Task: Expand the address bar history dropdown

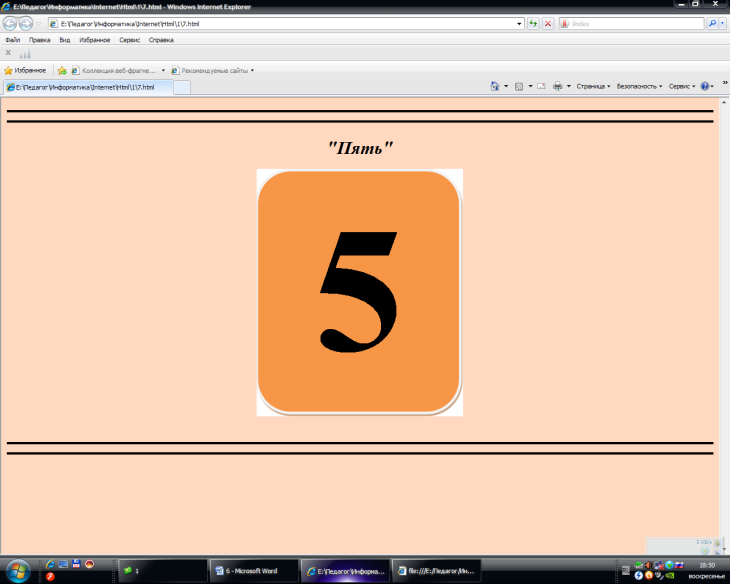Action: (x=519, y=23)
